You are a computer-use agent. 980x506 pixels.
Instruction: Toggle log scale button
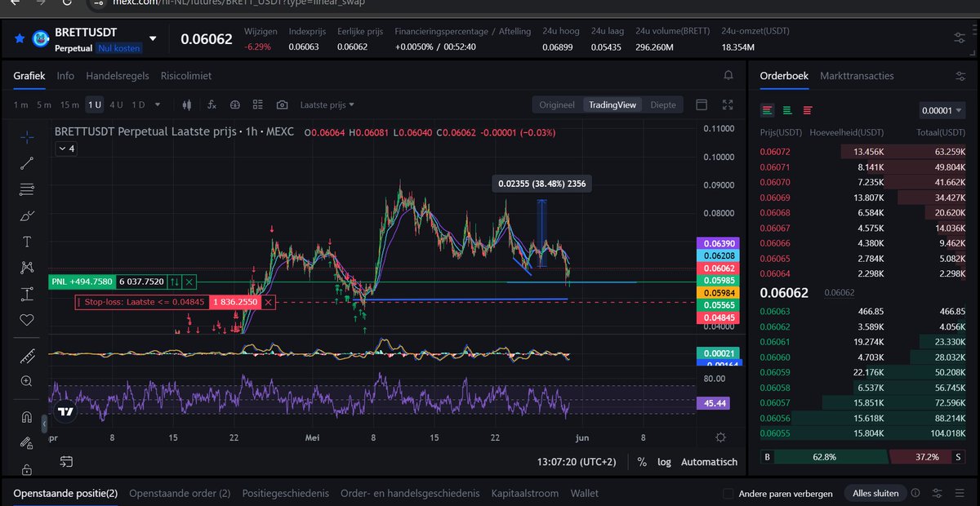pyautogui.click(x=664, y=462)
